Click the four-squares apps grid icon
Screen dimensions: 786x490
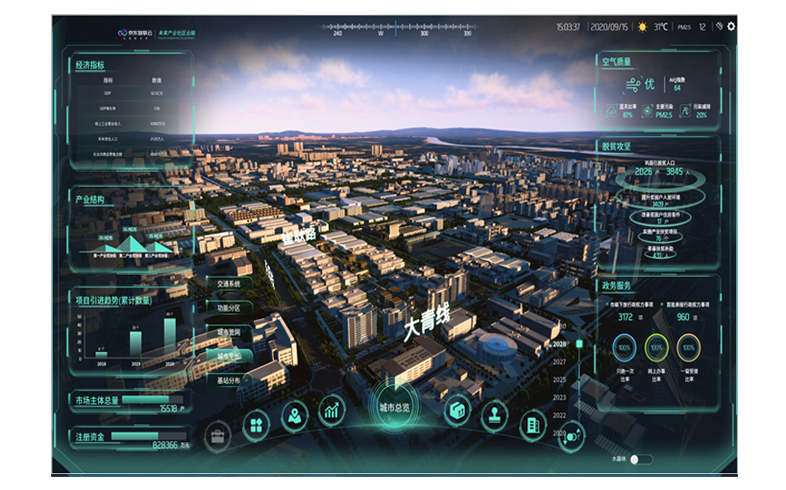(256, 426)
